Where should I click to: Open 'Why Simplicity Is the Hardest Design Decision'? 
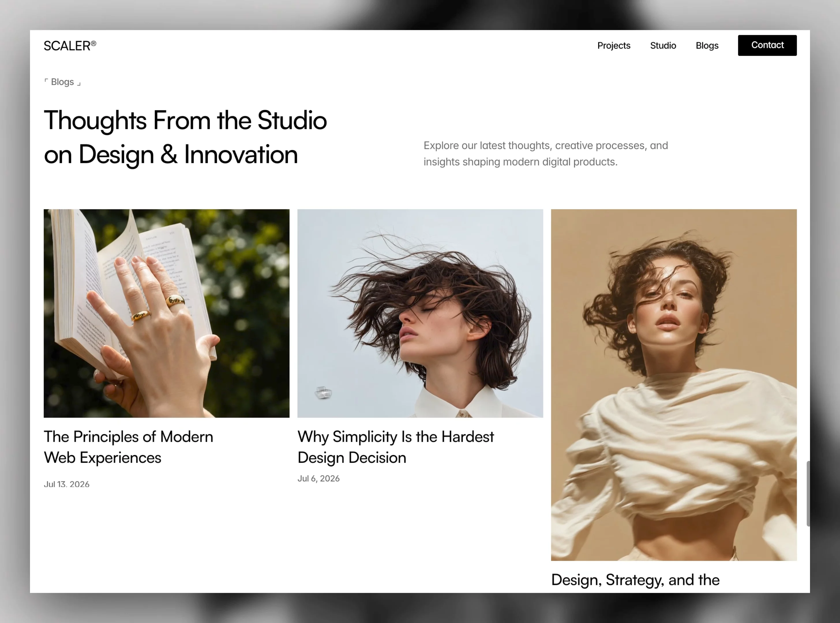click(x=395, y=447)
